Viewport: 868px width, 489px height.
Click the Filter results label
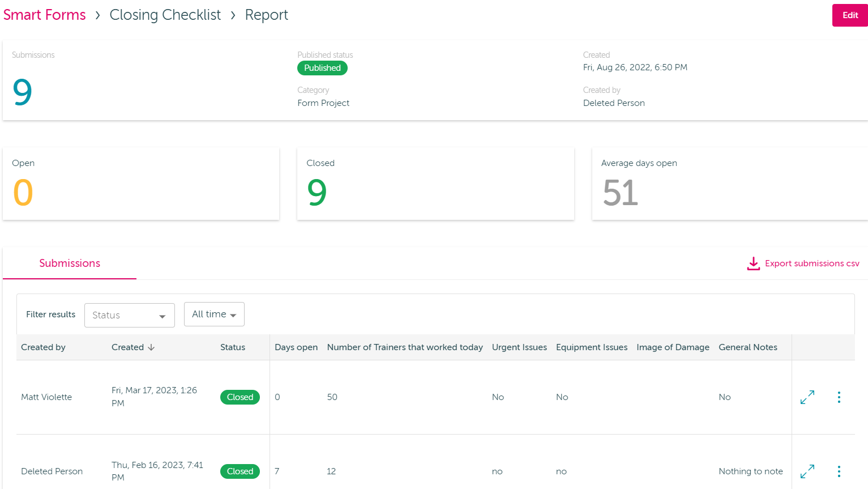(50, 314)
